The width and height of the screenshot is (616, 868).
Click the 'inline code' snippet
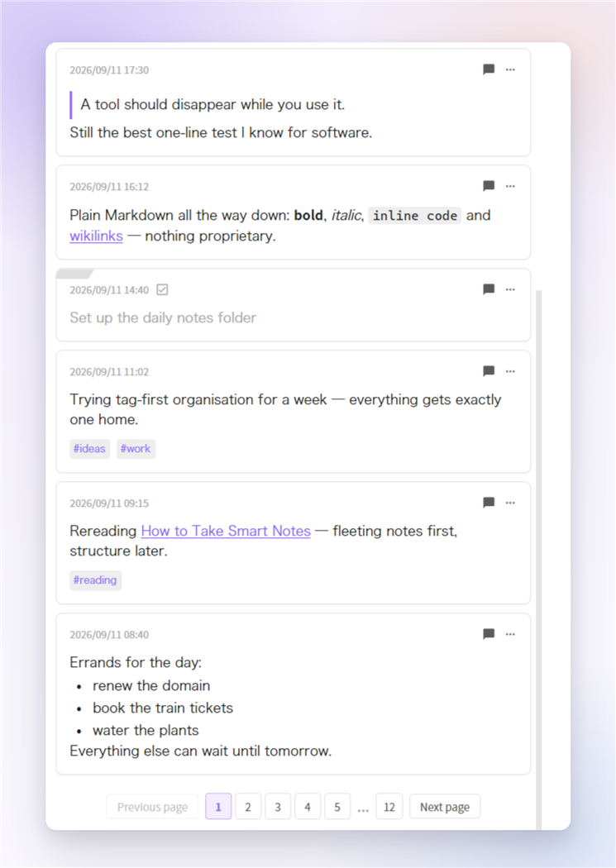[x=415, y=215]
